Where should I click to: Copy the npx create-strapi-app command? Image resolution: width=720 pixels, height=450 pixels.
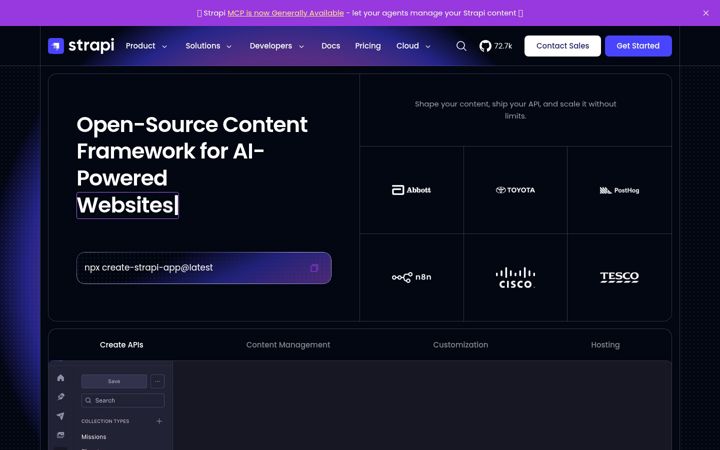click(x=314, y=268)
